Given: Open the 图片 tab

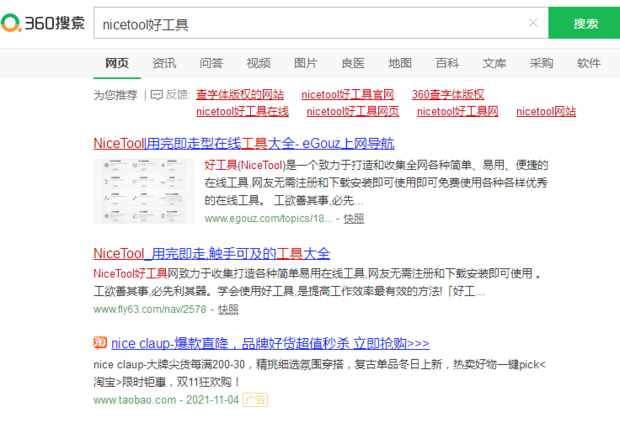Looking at the screenshot, I should pyautogui.click(x=306, y=63).
